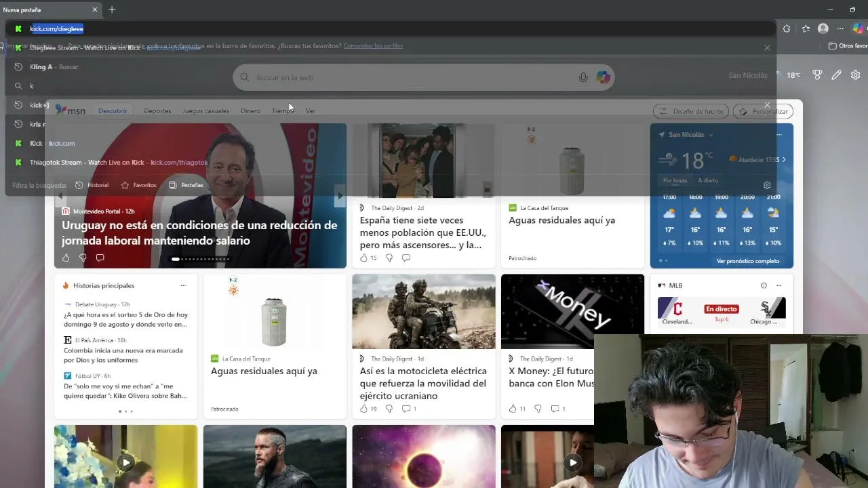
Task: Go to next slide in Uruguay carousel
Action: tap(340, 196)
